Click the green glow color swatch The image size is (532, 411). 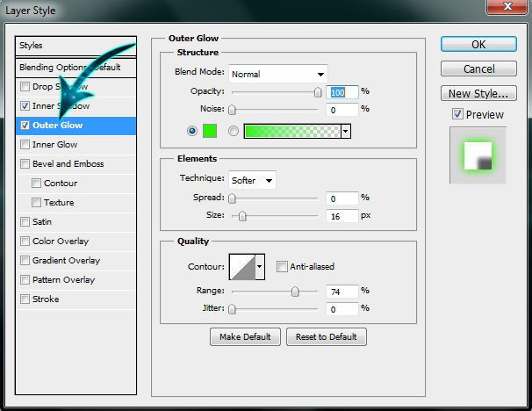(x=209, y=131)
